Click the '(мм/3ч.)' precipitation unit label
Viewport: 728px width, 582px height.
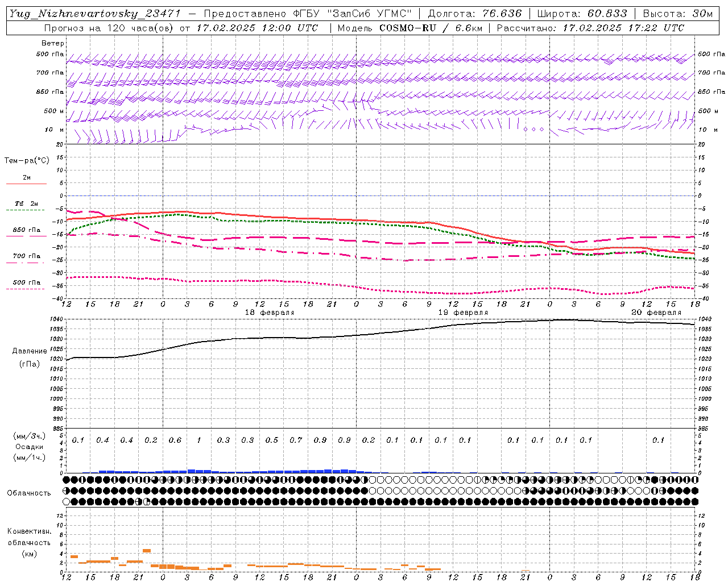[x=30, y=436]
